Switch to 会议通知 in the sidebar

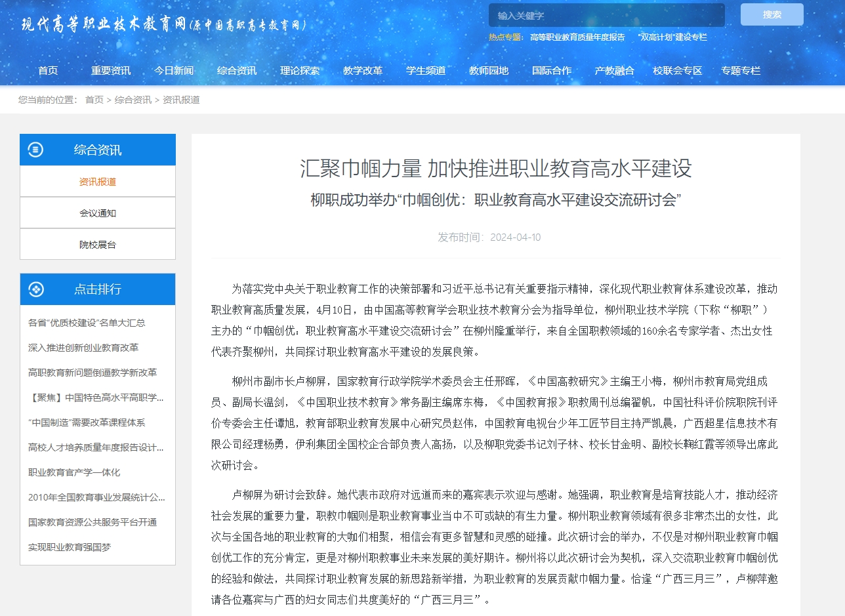tap(98, 213)
